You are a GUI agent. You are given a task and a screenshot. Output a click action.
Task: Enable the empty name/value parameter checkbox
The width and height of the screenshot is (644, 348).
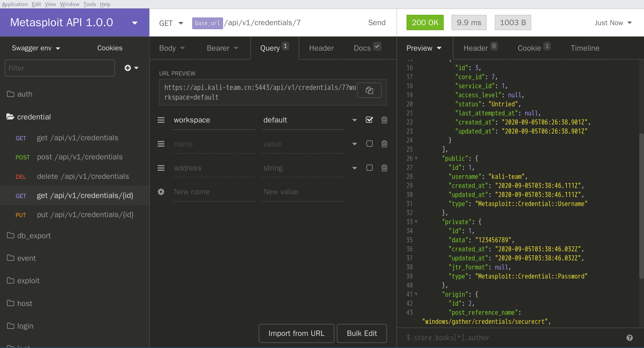pos(369,144)
